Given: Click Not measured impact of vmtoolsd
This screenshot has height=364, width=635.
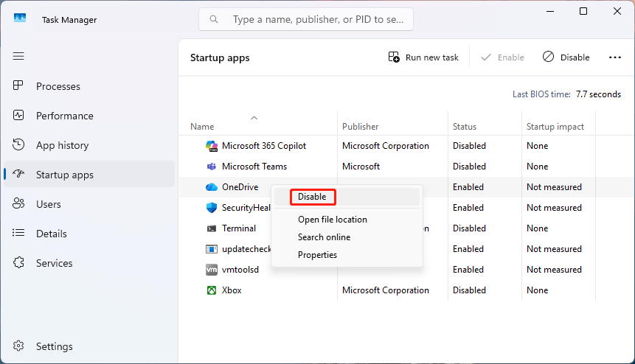Looking at the screenshot, I should [554, 270].
